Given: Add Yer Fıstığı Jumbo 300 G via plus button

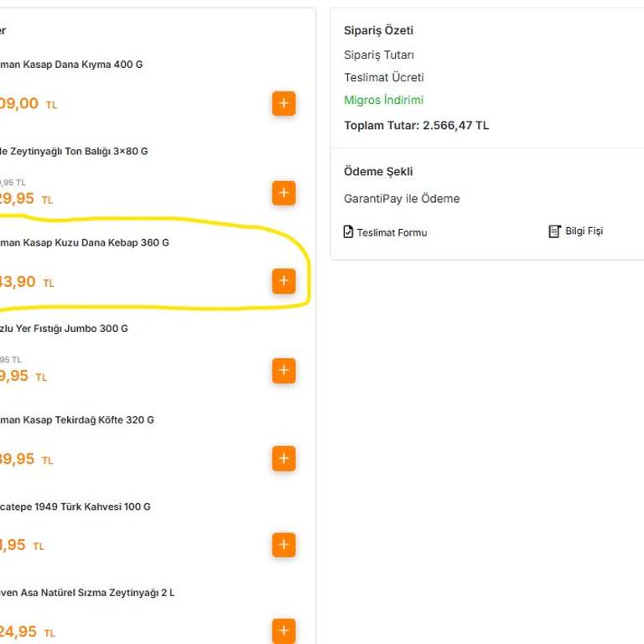Looking at the screenshot, I should tap(283, 371).
